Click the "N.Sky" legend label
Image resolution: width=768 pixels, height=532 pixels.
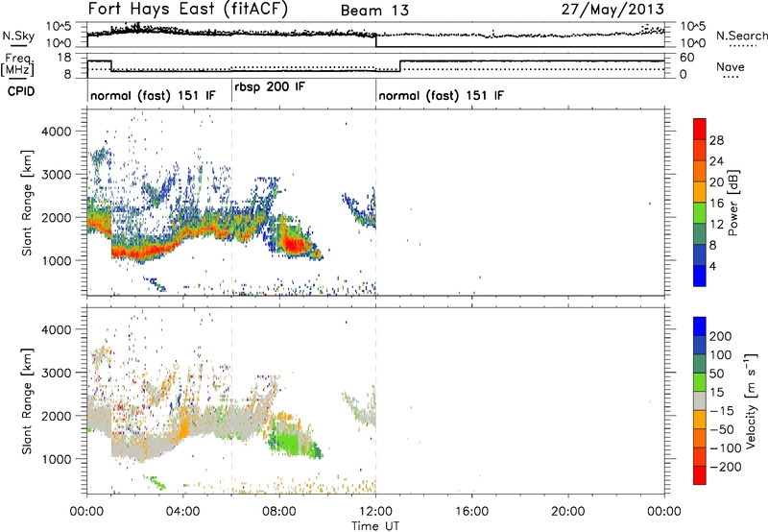coord(18,36)
